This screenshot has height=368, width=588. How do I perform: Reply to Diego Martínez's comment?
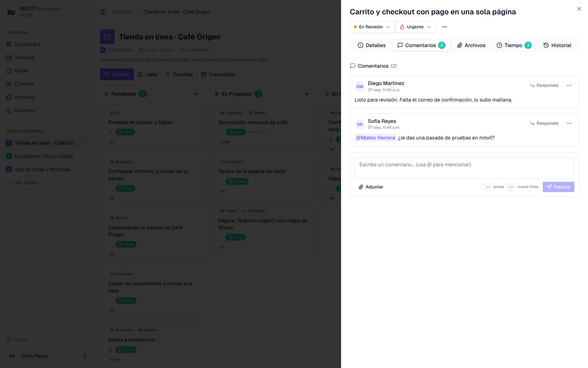click(x=544, y=85)
